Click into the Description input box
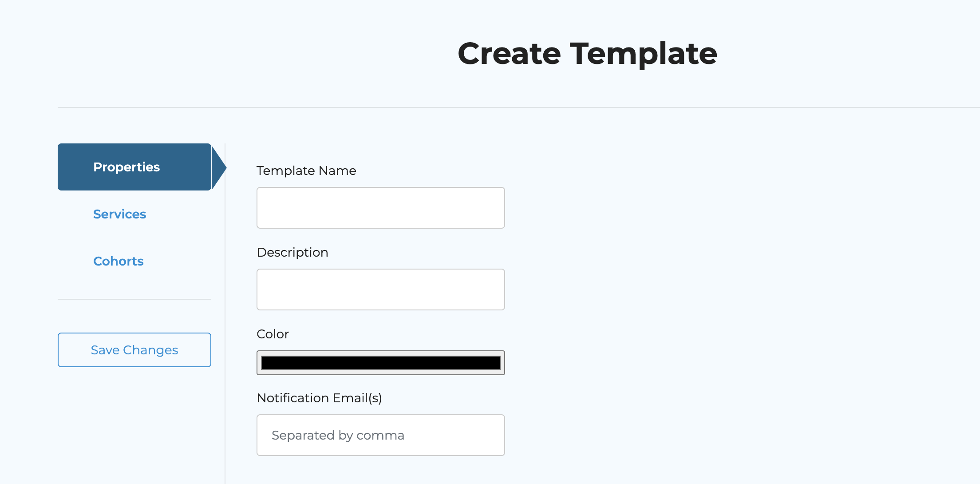The height and width of the screenshot is (484, 980). [x=380, y=290]
